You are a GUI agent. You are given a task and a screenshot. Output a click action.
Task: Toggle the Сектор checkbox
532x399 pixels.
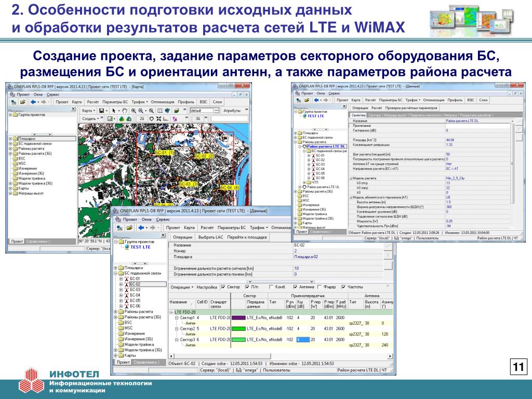point(223,287)
